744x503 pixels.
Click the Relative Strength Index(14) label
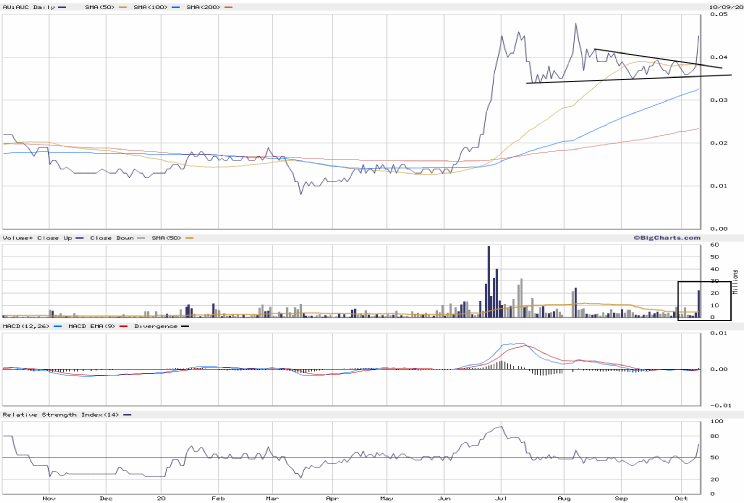coord(60,414)
